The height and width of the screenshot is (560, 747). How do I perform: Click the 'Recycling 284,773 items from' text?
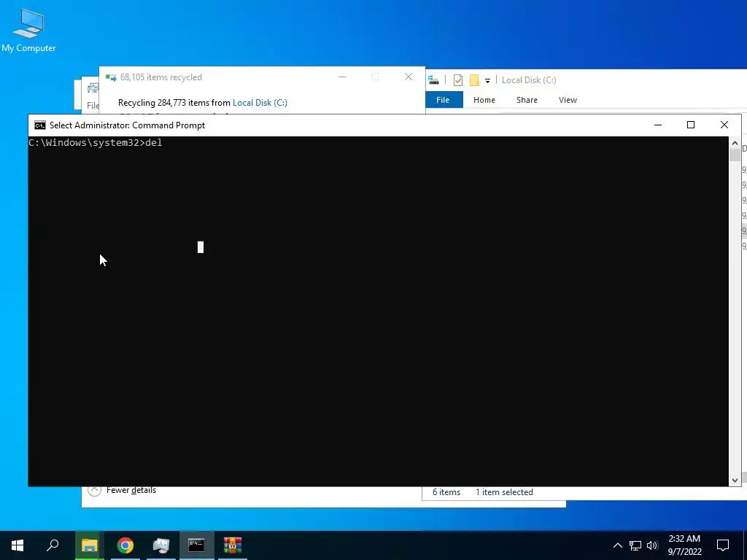[x=174, y=102]
